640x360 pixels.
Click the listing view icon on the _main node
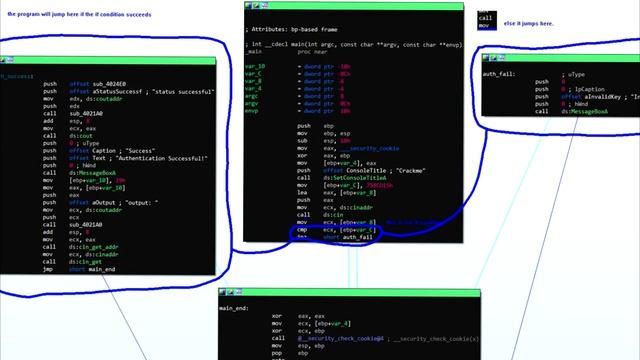coord(264,5)
